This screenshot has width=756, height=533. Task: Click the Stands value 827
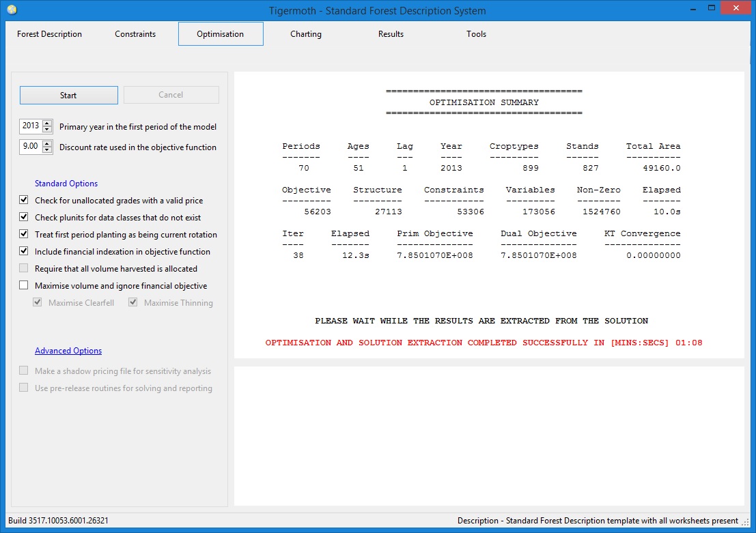click(x=591, y=168)
